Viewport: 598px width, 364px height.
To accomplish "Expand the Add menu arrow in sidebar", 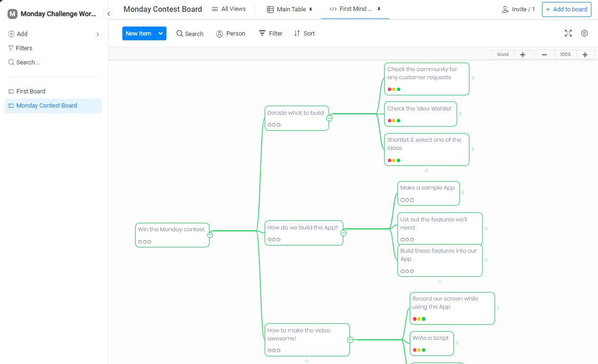I will (x=98, y=34).
